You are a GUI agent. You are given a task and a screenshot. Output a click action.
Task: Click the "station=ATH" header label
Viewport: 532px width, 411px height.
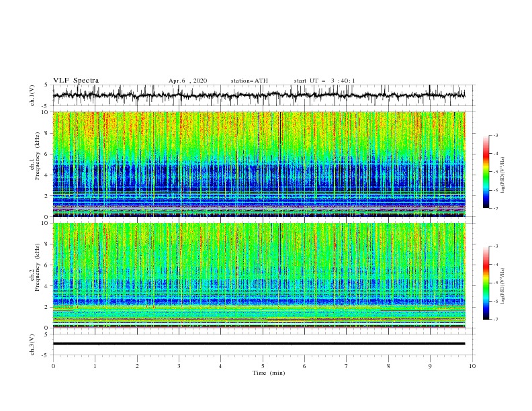click(x=249, y=81)
